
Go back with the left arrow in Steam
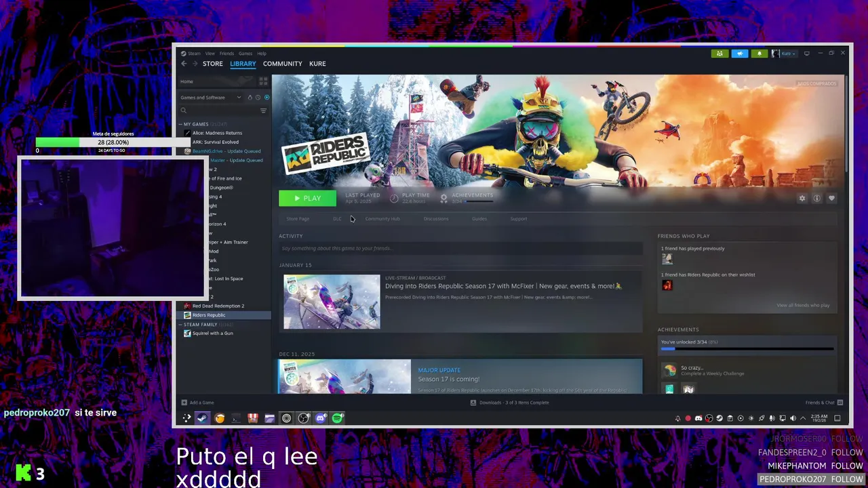click(184, 64)
